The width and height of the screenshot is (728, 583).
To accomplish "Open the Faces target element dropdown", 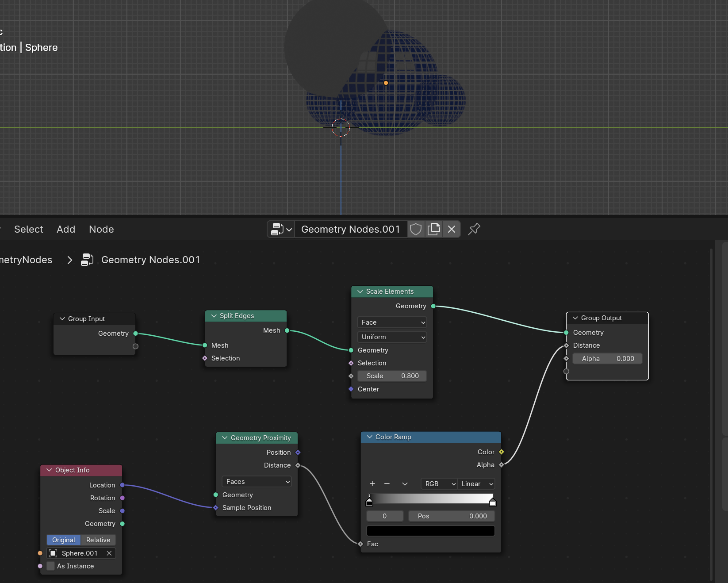I will click(x=257, y=482).
